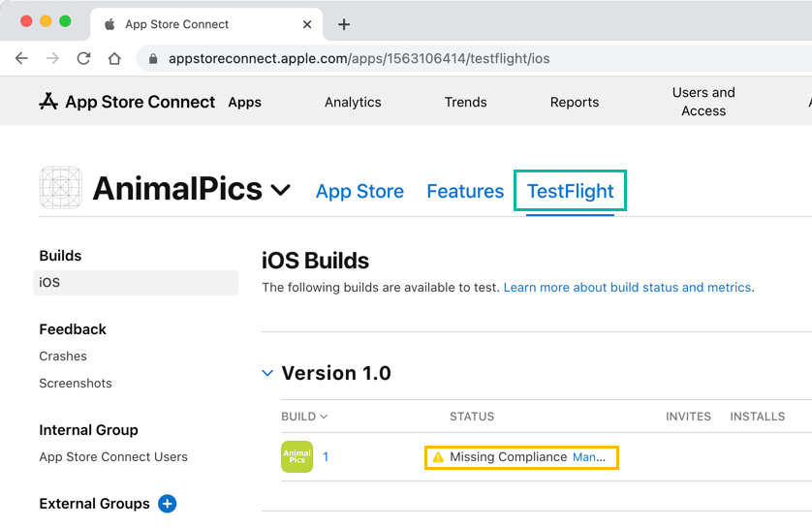Open the AnimalPics app switcher chevron
812x528 pixels.
point(280,190)
